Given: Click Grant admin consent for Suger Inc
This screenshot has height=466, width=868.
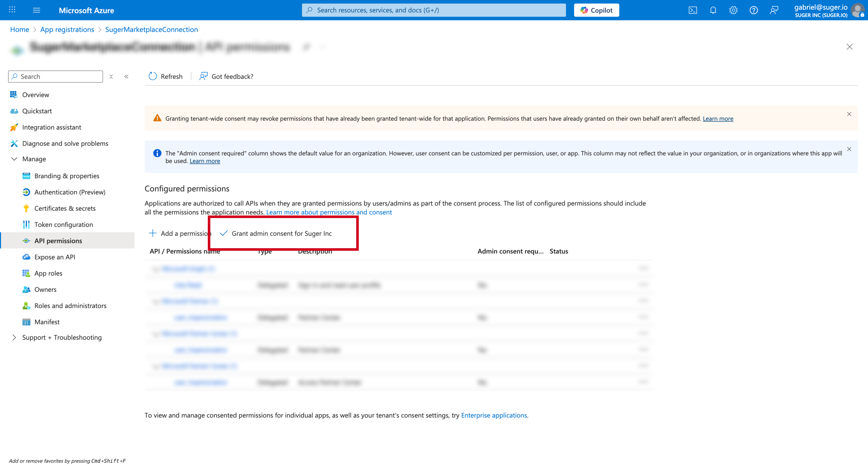Looking at the screenshot, I should click(276, 233).
